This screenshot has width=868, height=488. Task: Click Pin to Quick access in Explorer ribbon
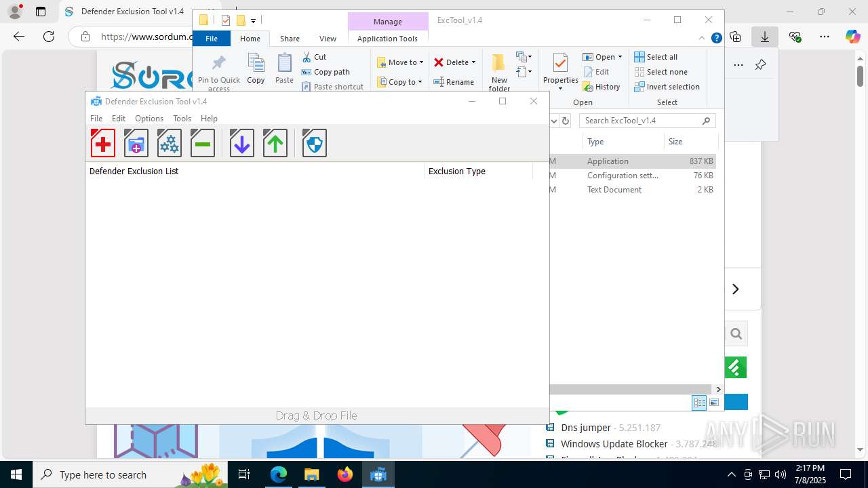pos(218,73)
